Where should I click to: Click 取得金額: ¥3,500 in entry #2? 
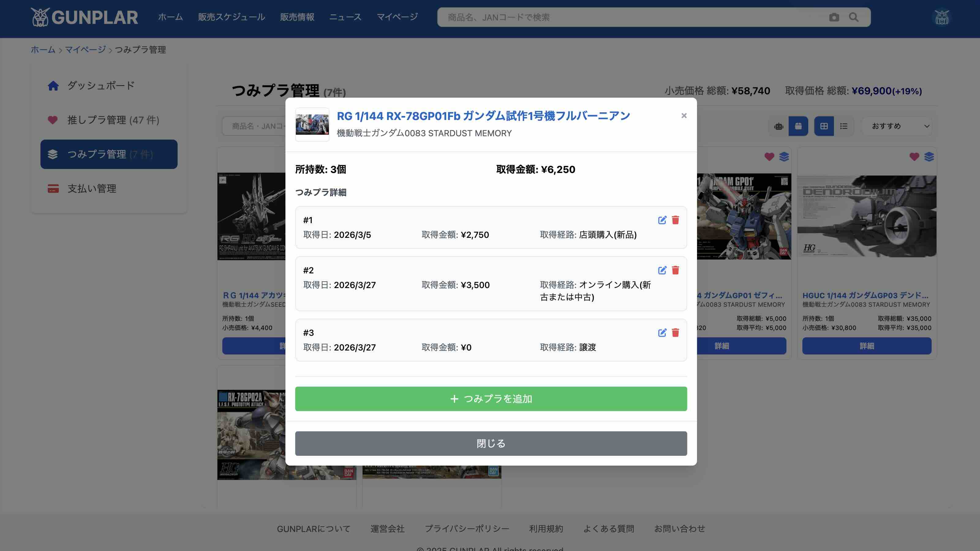pos(455,285)
